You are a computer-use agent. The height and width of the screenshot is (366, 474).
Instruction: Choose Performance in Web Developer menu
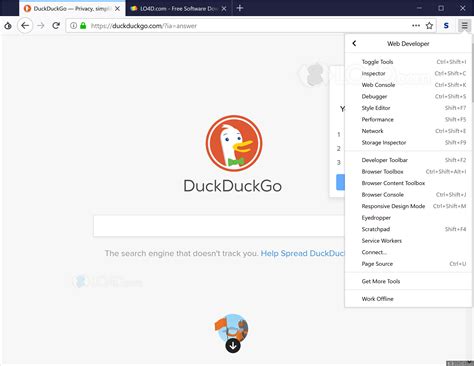[408, 119]
